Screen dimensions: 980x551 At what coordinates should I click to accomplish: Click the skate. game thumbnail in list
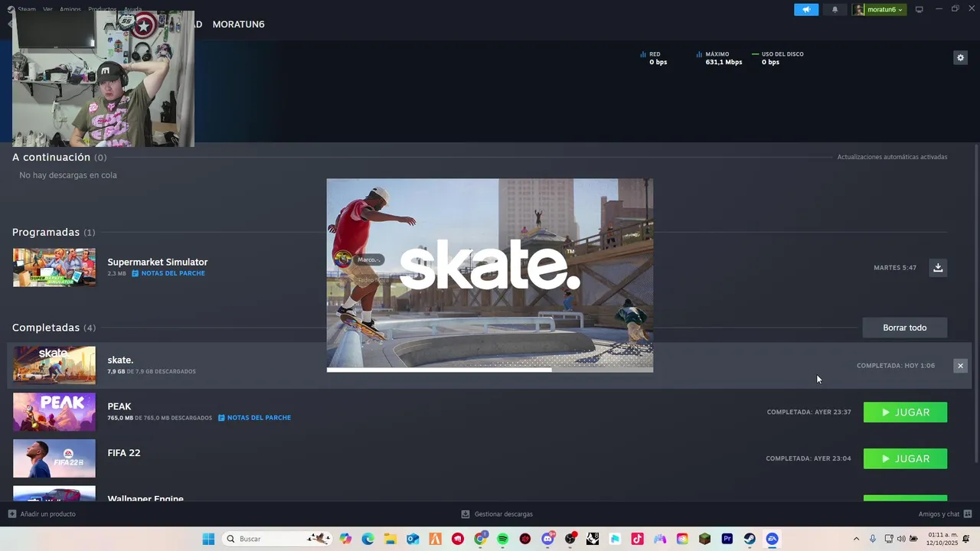[54, 365]
